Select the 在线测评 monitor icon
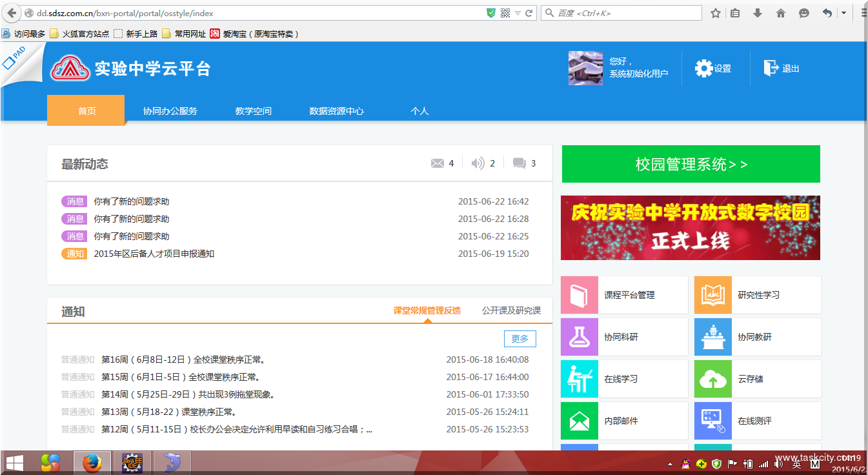The width and height of the screenshot is (868, 475). click(x=712, y=420)
